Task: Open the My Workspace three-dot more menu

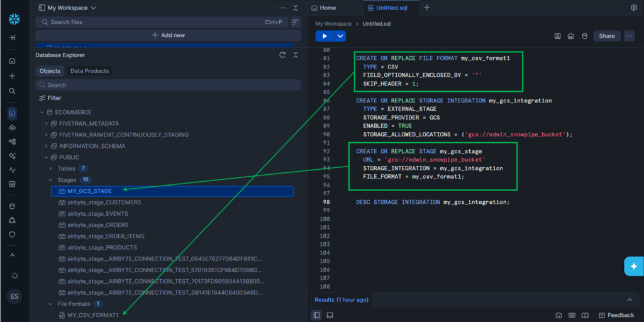Action: tap(282, 8)
